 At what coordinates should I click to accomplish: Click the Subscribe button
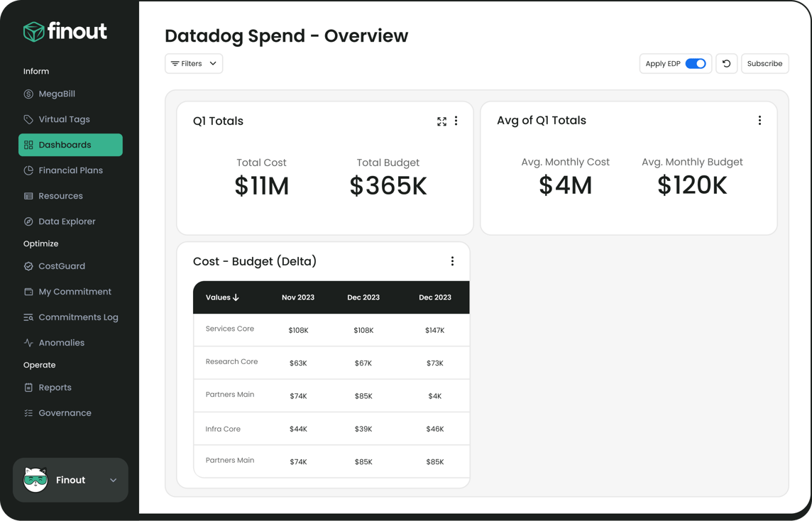(x=765, y=64)
